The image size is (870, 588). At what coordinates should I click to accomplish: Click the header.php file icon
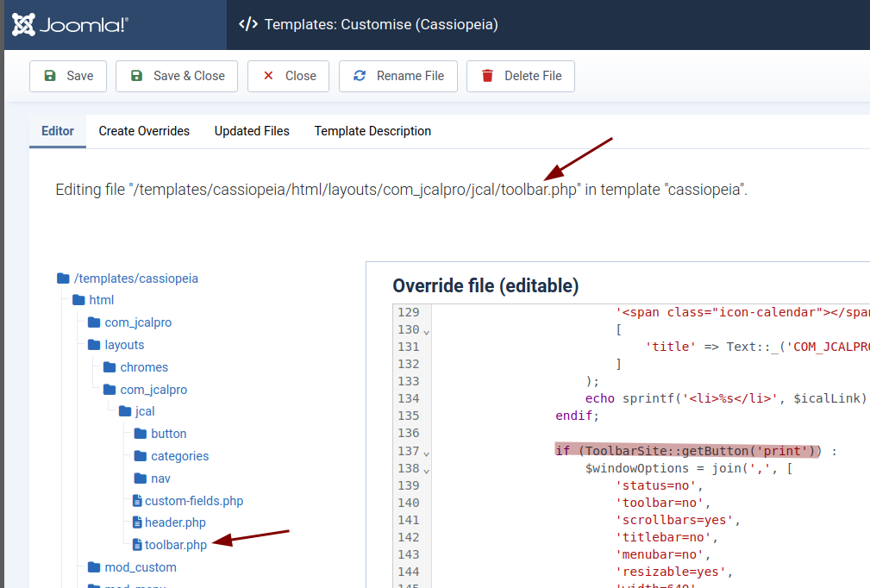pyautogui.click(x=137, y=522)
